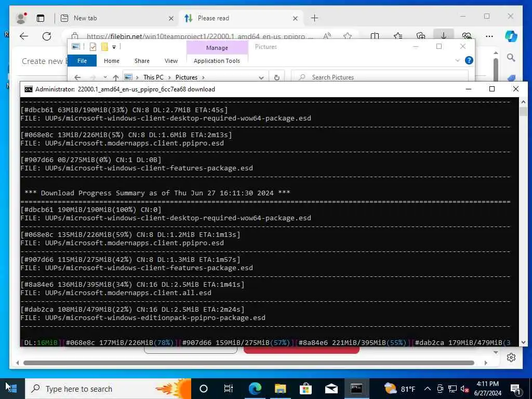Viewport: 532px width, 399px height.
Task: Select Manage contextual tab in Explorer
Action: click(x=217, y=48)
